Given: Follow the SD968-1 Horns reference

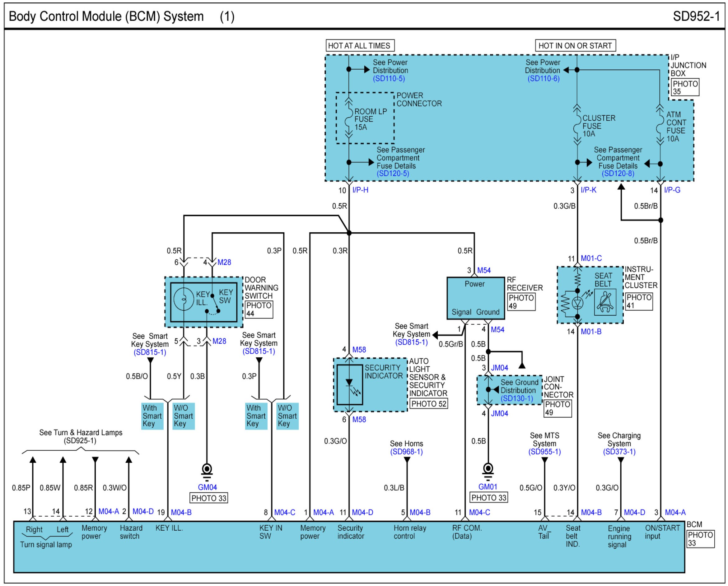Looking at the screenshot, I should click(406, 452).
